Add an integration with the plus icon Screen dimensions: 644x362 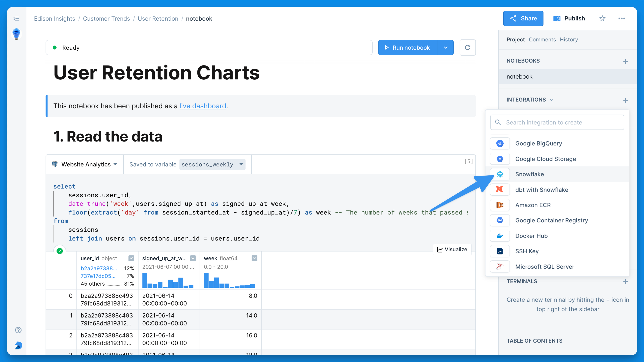(x=626, y=100)
